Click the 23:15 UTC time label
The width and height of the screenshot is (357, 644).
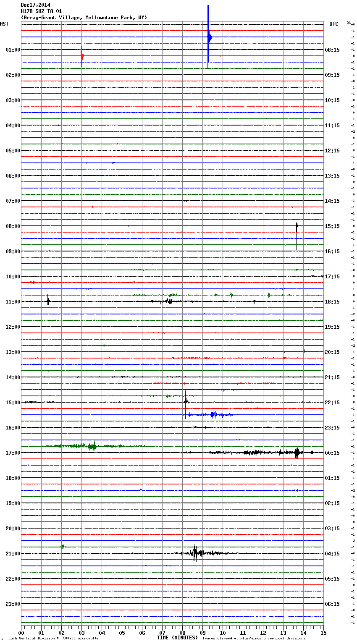coord(332,428)
